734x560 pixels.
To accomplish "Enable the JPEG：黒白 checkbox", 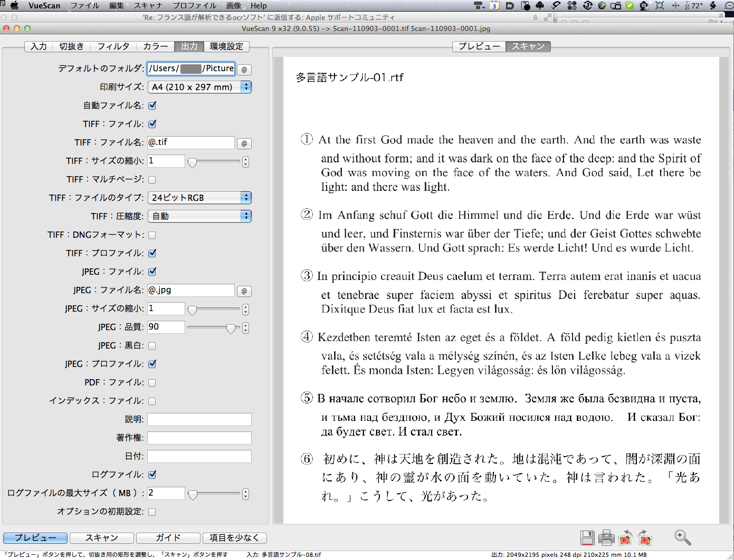I will click(152, 346).
